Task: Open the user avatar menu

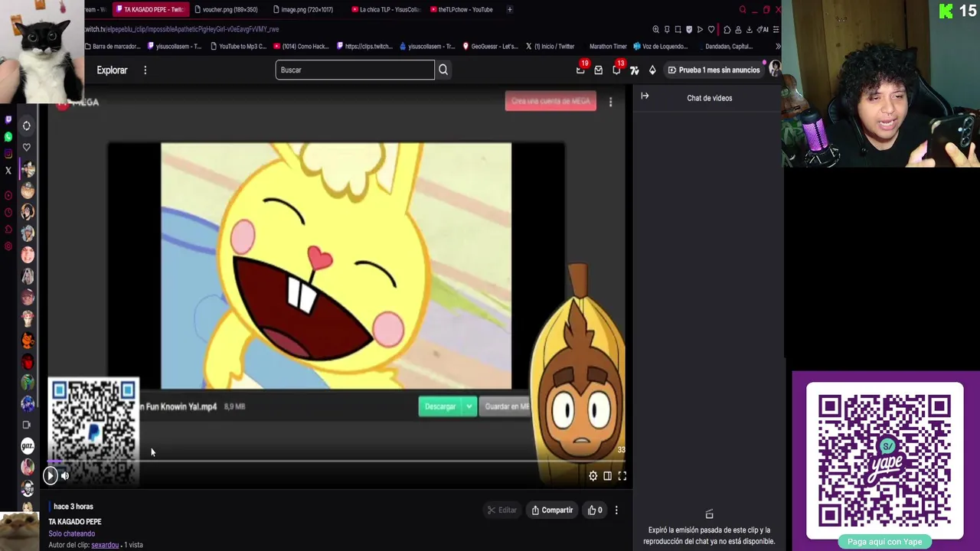Action: (775, 70)
